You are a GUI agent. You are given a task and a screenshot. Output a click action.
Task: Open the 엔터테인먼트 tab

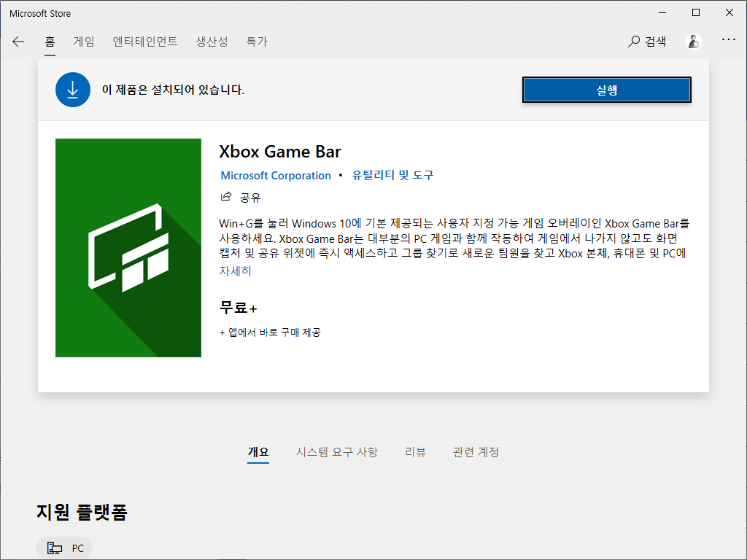pyautogui.click(x=145, y=42)
